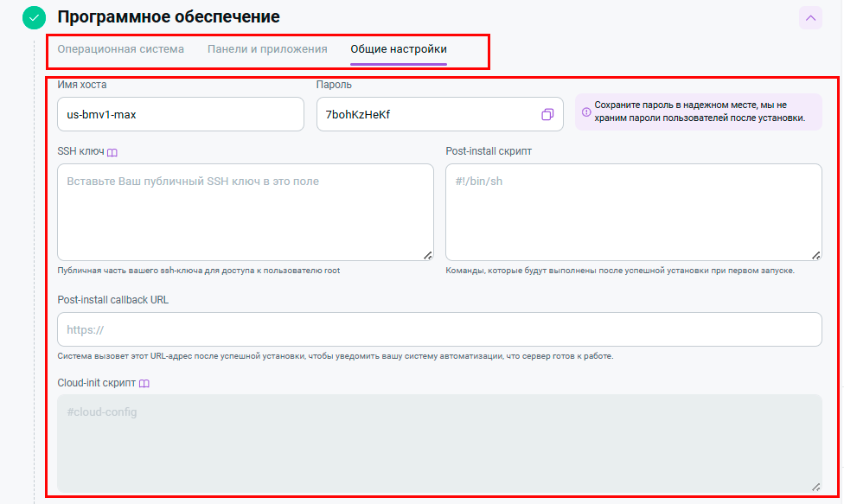Click the save-password warning notice
Screen dimensions: 844x504
coord(699,112)
